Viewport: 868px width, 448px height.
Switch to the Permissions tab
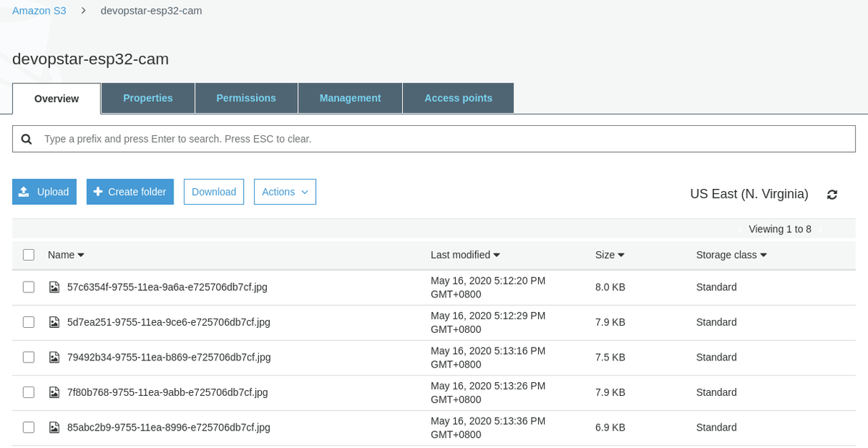tap(246, 98)
